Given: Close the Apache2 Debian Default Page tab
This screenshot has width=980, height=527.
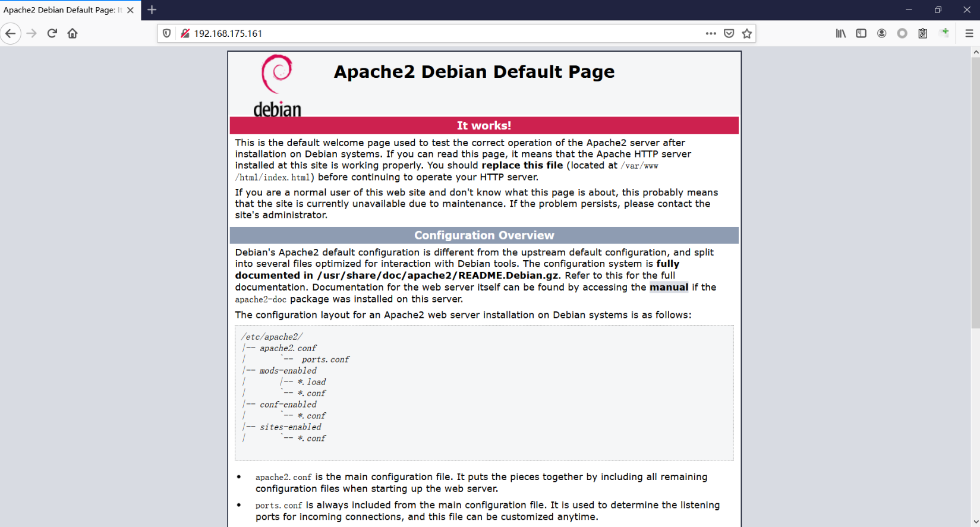Looking at the screenshot, I should pos(131,10).
